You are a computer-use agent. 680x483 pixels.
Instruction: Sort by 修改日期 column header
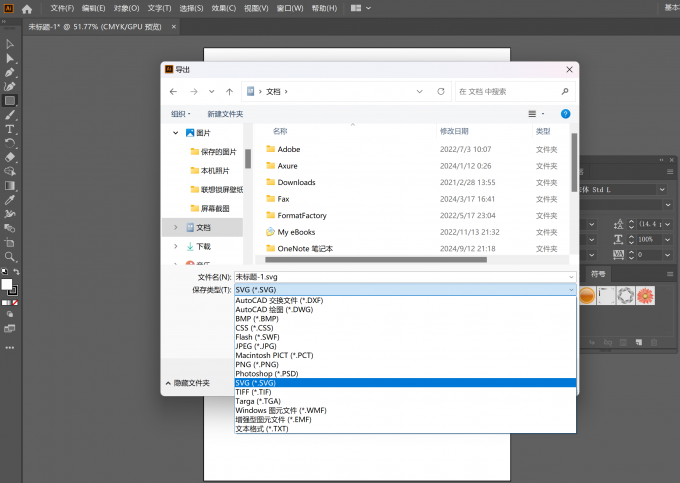[x=454, y=131]
